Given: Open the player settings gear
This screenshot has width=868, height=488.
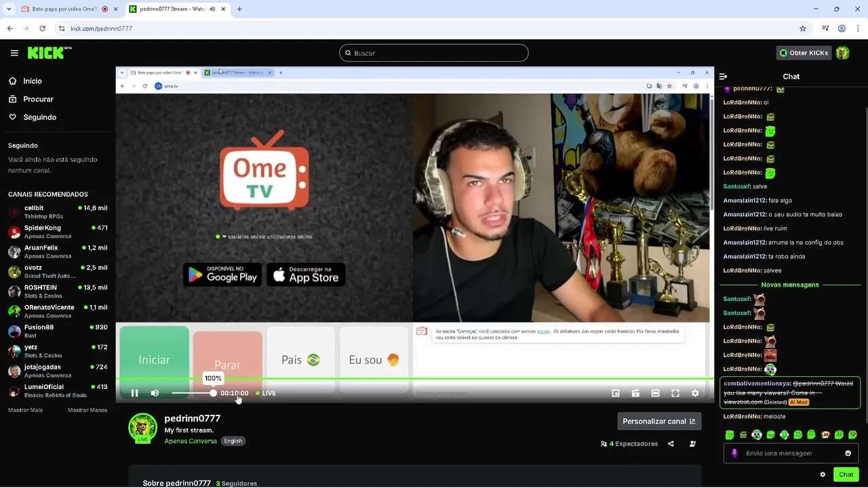Looking at the screenshot, I should tap(695, 393).
